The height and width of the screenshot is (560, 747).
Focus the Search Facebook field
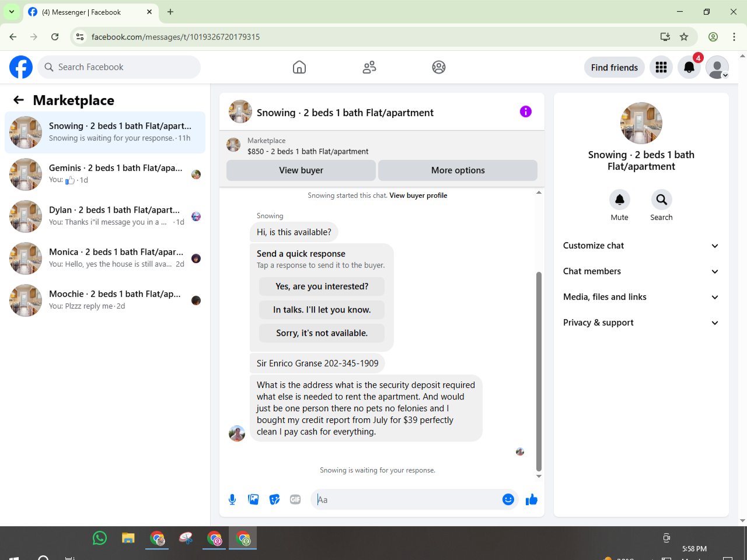pos(119,67)
